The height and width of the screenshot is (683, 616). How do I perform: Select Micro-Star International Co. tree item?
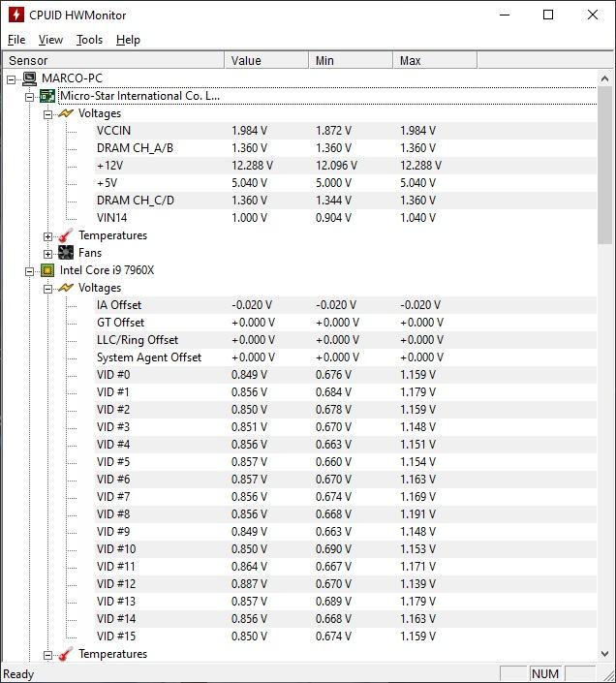click(x=139, y=96)
